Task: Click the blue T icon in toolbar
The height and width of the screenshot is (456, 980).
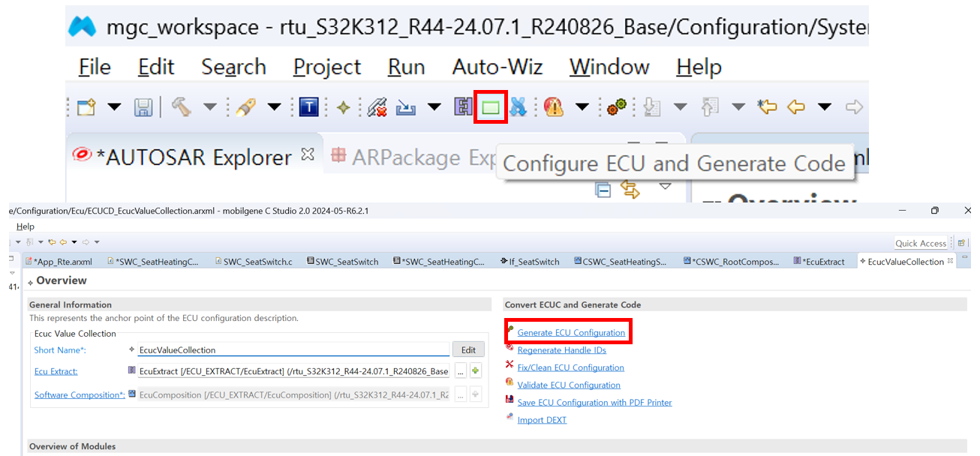Action: coord(308,107)
